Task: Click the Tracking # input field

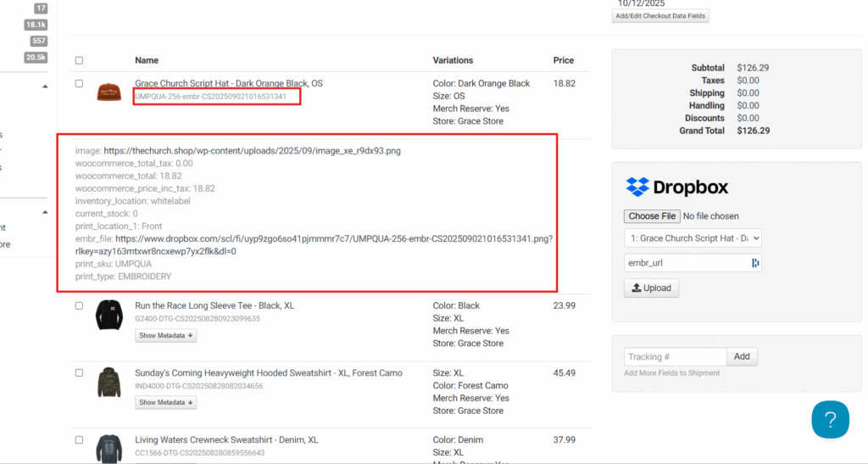Action: click(x=675, y=357)
